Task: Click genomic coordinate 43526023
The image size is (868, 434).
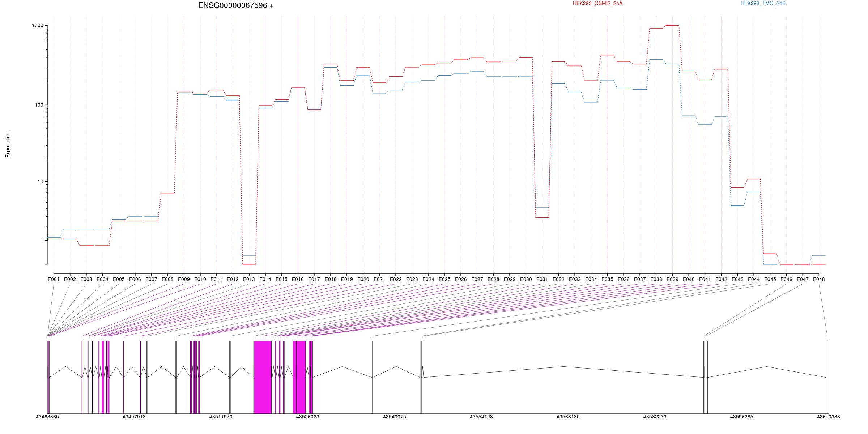Action: [307, 417]
